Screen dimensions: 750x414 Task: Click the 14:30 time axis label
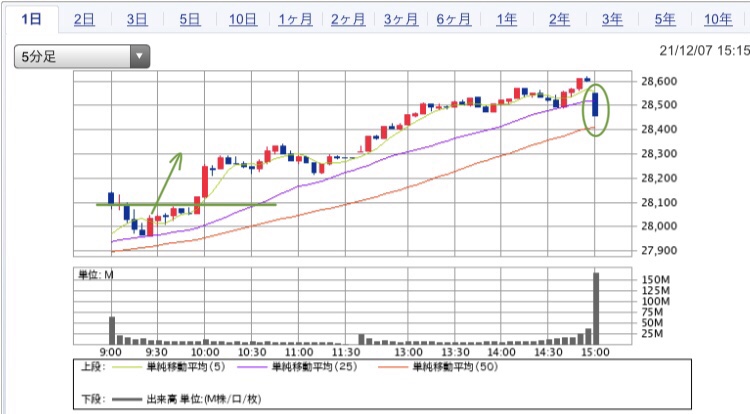pyautogui.click(x=548, y=352)
